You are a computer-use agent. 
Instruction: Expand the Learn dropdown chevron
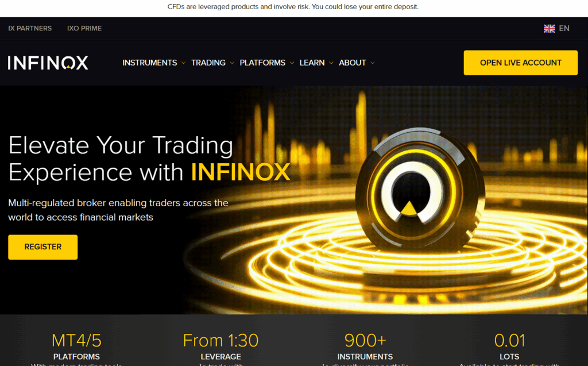coord(331,63)
